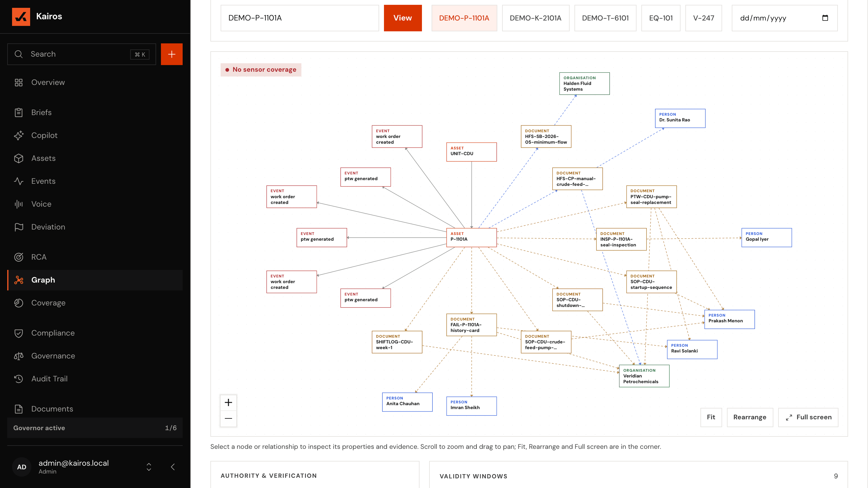Select the DEMO-T-6101 preset
The height and width of the screenshot is (488, 868).
coord(605,18)
